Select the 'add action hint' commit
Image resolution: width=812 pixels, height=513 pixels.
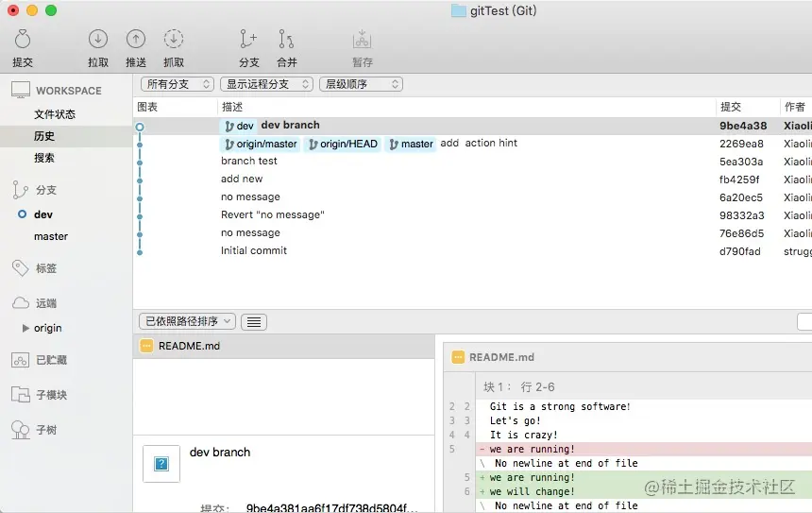pyautogui.click(x=479, y=143)
